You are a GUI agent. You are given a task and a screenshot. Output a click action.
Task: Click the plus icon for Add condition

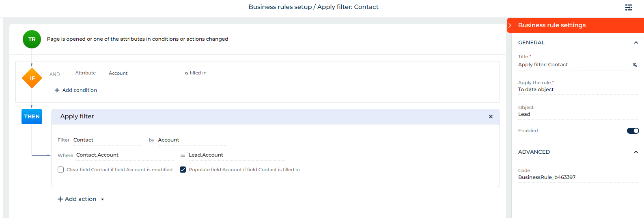pyautogui.click(x=57, y=90)
